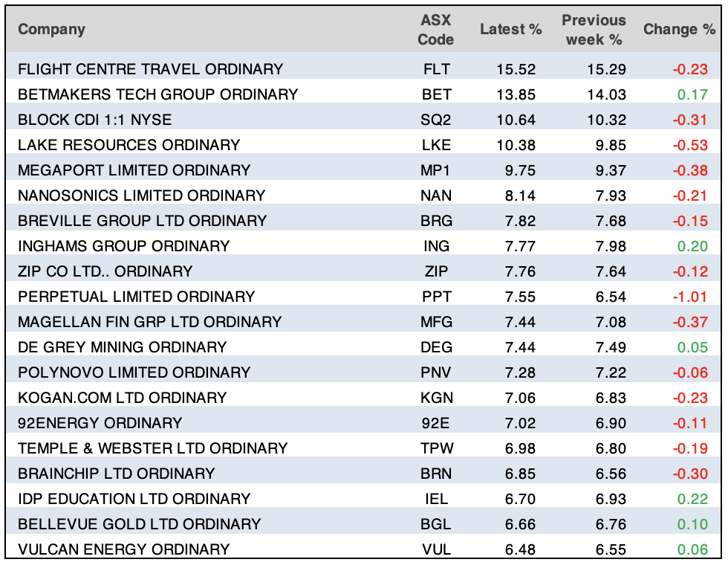Viewport: 728px width, 568px height.
Task: Click the LKE ASX code
Action: pos(435,145)
